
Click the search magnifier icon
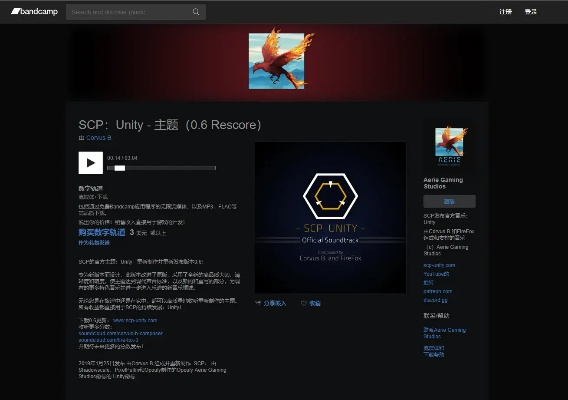196,12
